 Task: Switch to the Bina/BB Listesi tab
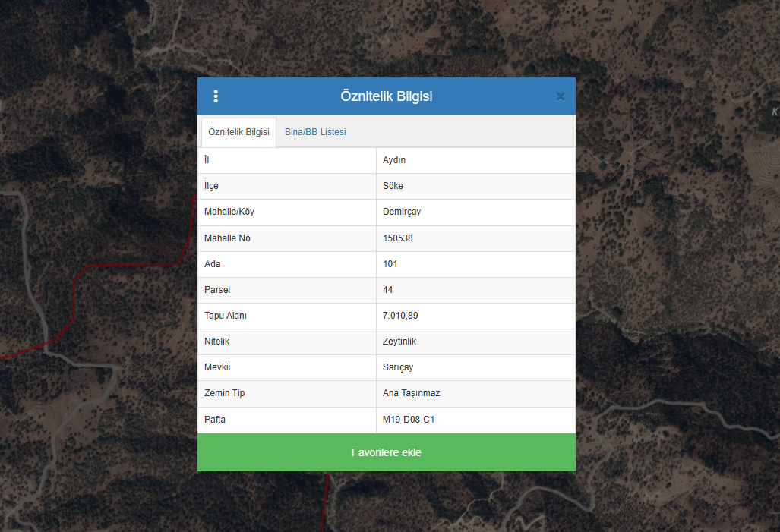point(315,132)
